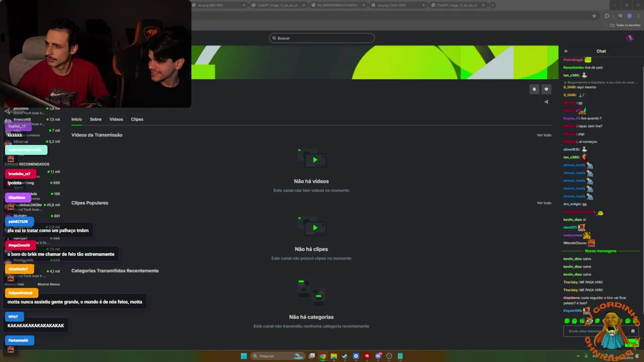The width and height of the screenshot is (644, 362).
Task: Click the Não há clipes heading
Action: pyautogui.click(x=311, y=249)
